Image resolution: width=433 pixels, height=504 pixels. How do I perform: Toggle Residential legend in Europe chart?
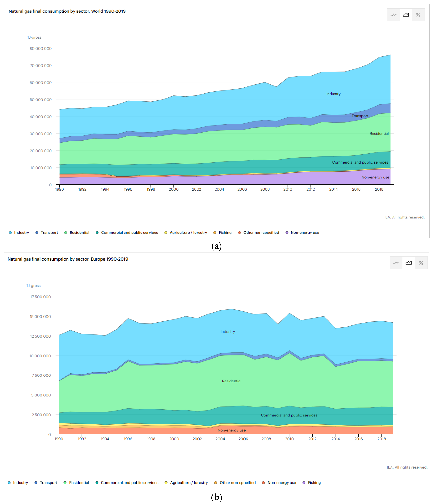(79, 483)
